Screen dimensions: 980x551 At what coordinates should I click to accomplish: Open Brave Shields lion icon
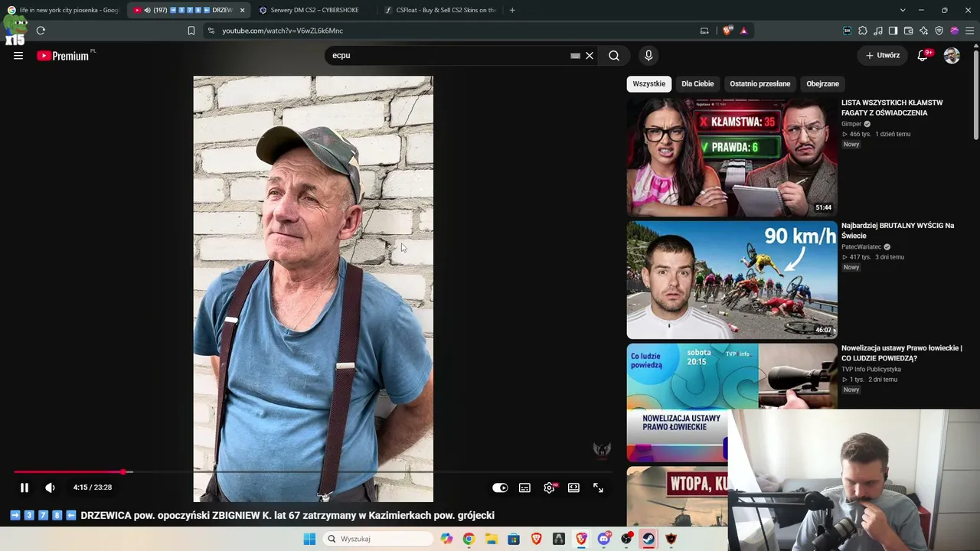[x=727, y=31]
